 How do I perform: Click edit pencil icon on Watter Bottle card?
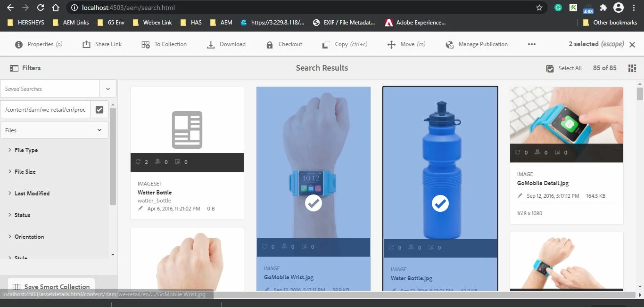coord(140,209)
